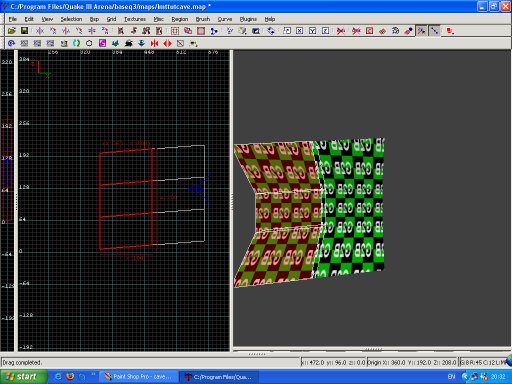Click the blue spiral icon in the second toolbar
The height and width of the screenshot is (384, 512).
coord(11,43)
